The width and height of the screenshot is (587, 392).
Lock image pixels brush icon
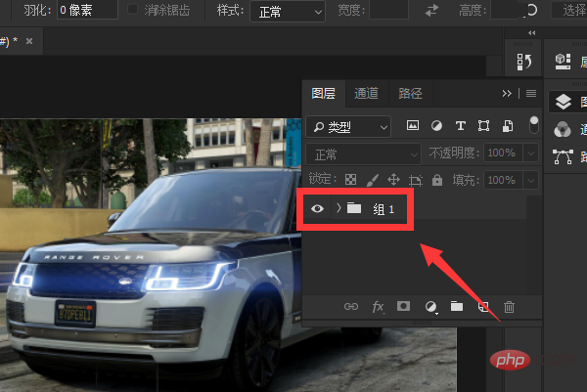[x=372, y=180]
